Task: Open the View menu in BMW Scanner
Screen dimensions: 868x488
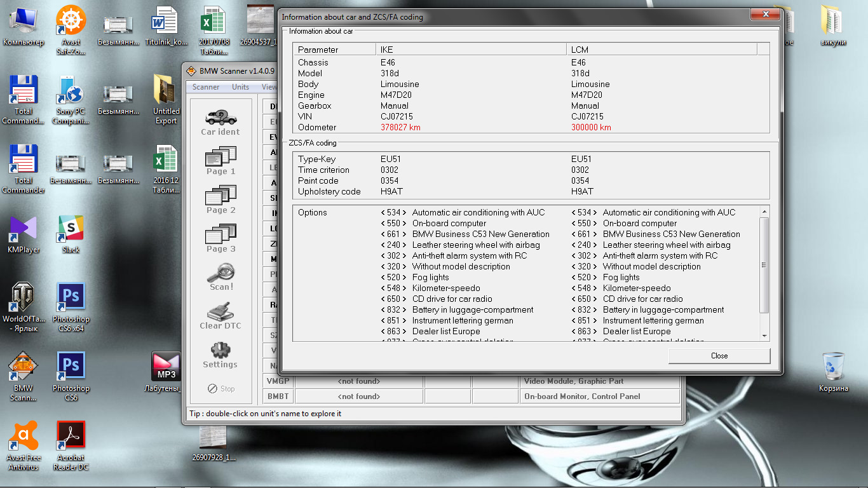Action: [x=269, y=87]
